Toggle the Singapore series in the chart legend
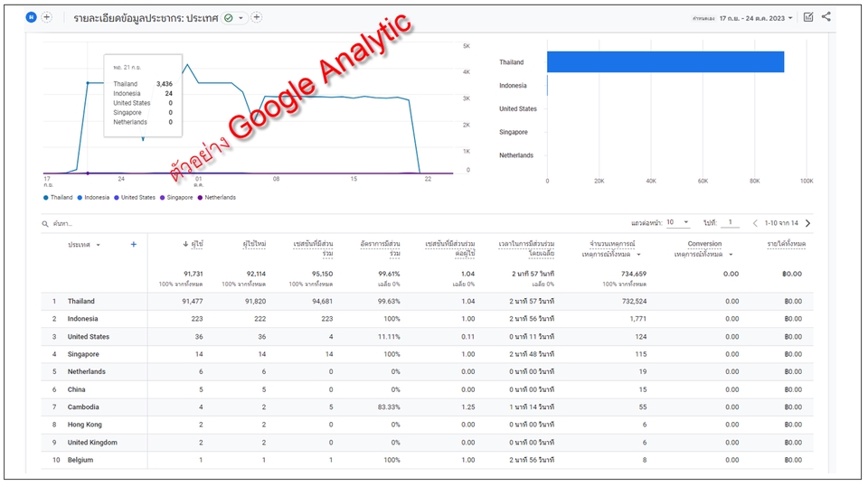The width and height of the screenshot is (868, 486). click(x=176, y=198)
